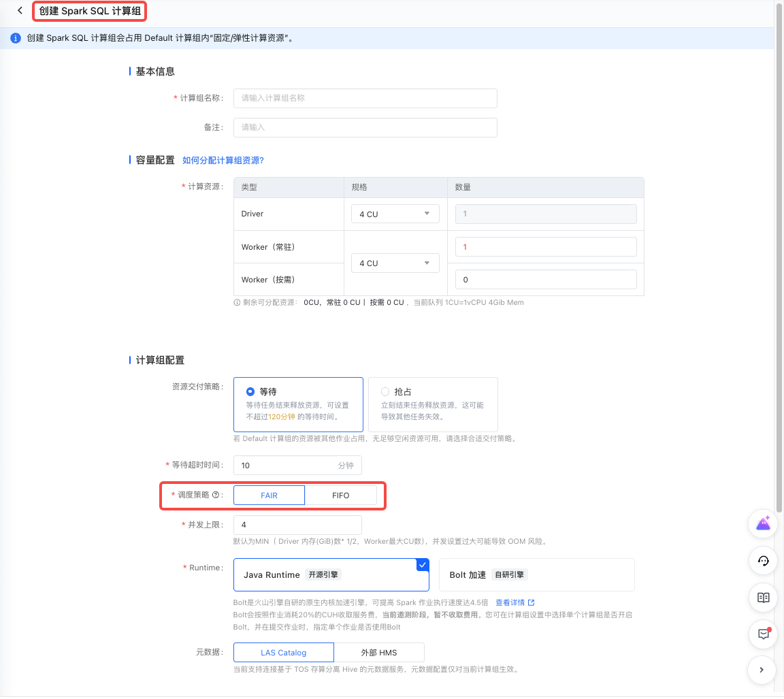784x699 pixels.
Task: Click the 等待超时时间 minutes field
Action: pyautogui.click(x=297, y=466)
